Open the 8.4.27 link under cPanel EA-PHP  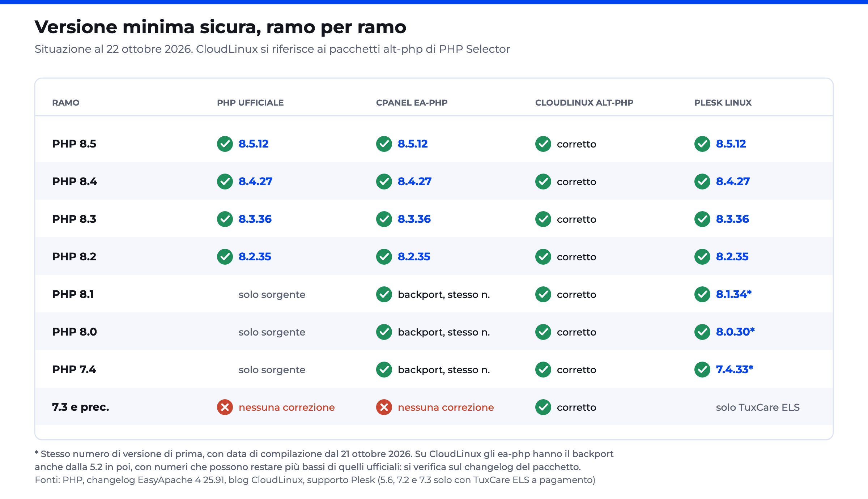coord(414,182)
